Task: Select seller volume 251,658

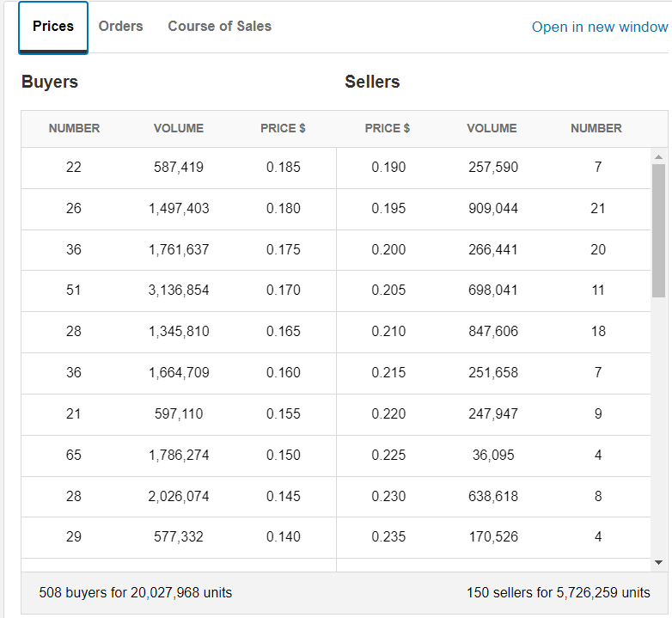Action: coord(493,372)
